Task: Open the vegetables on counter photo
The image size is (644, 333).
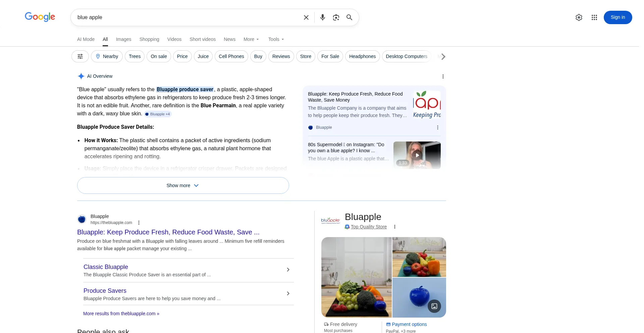Action: 419,257
